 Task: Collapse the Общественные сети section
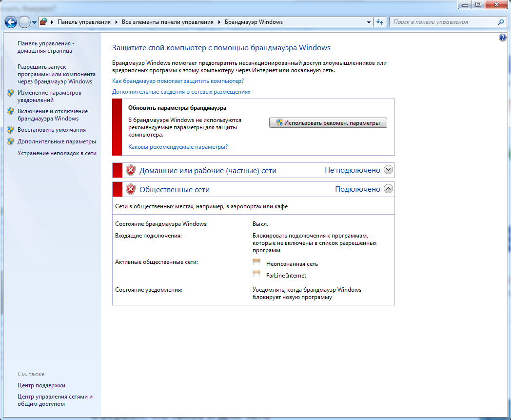tap(388, 188)
